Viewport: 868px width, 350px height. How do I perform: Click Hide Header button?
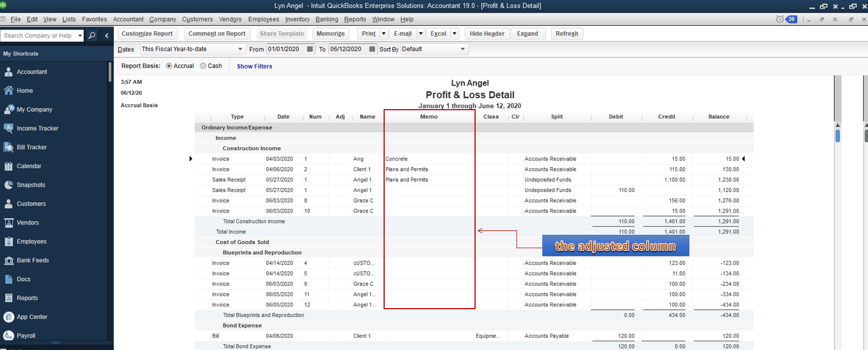click(487, 34)
